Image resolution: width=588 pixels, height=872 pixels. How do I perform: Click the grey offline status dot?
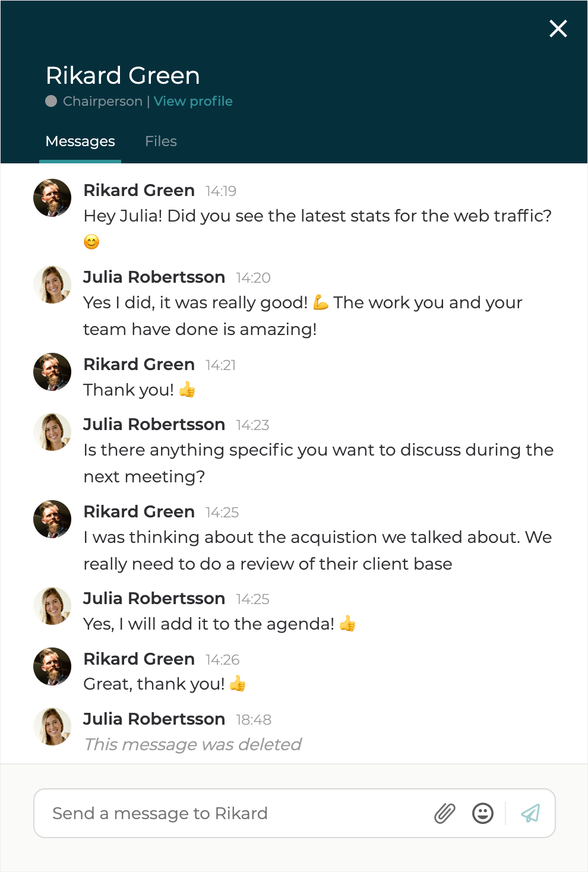pos(51,101)
